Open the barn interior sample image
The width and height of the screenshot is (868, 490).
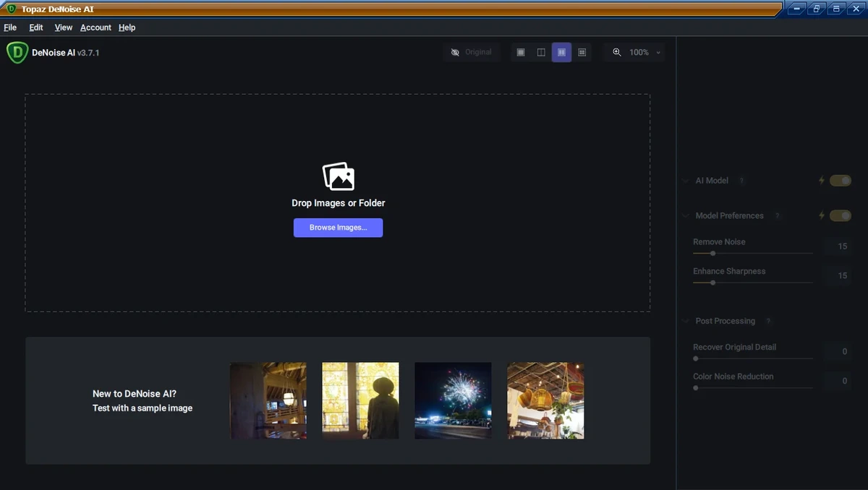pos(268,400)
